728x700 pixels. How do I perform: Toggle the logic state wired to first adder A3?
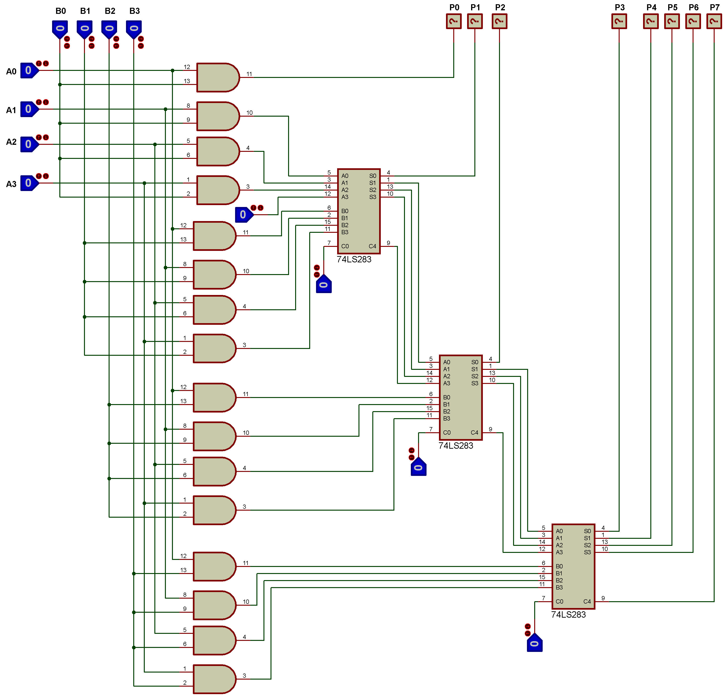[x=243, y=214]
